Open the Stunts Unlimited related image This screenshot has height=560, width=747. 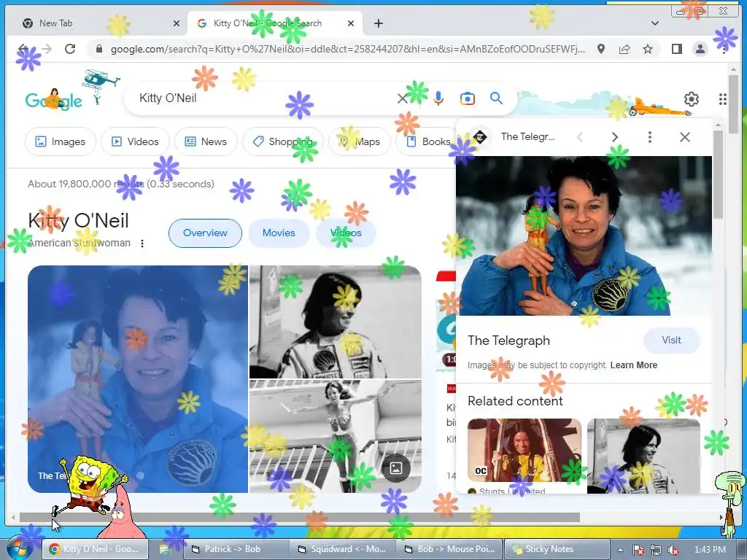[x=524, y=450]
